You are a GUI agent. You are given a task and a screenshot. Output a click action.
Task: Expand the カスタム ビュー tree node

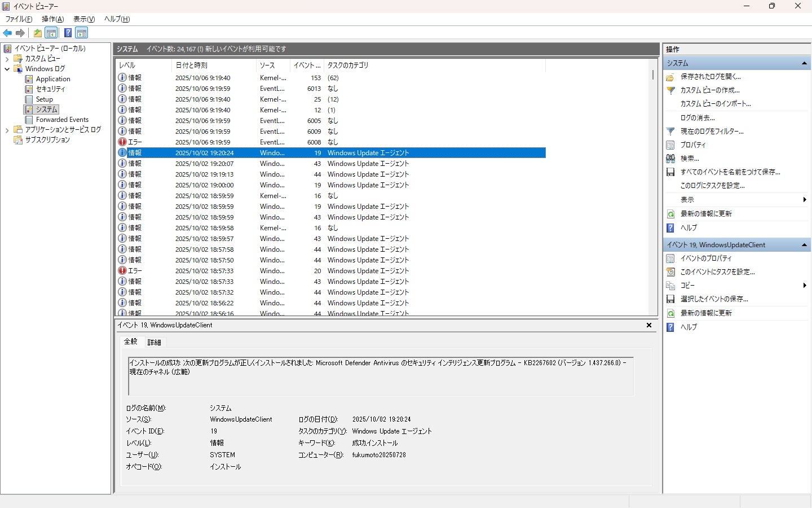pos(7,59)
